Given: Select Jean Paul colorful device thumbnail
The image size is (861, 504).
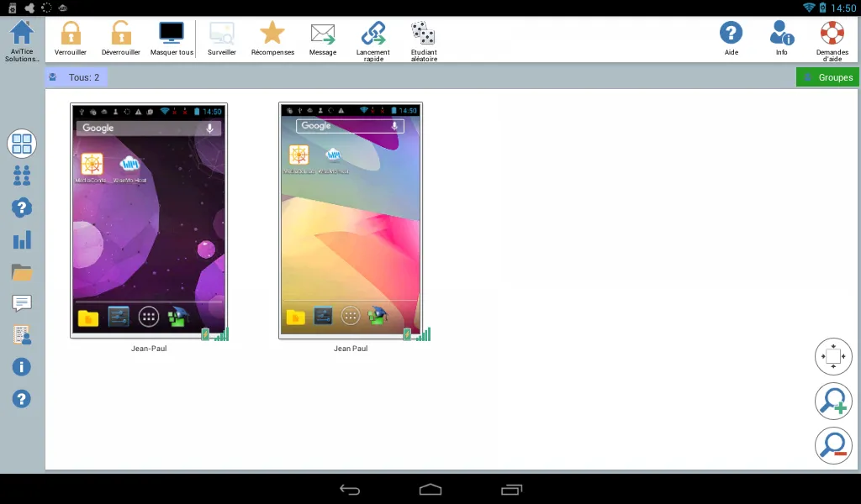Looking at the screenshot, I should [x=351, y=220].
